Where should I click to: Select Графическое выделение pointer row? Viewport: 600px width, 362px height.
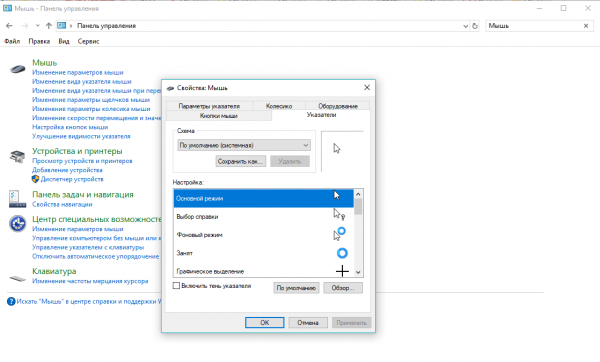pos(263,271)
